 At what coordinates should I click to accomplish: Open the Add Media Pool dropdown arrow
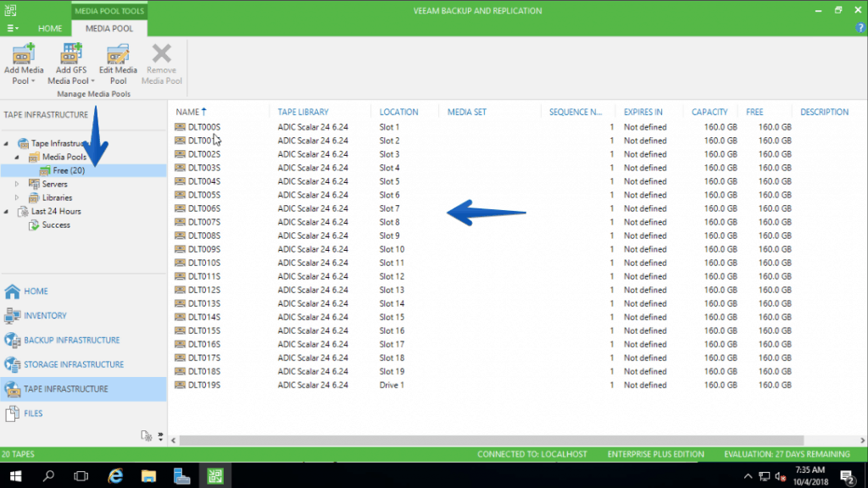point(33,81)
